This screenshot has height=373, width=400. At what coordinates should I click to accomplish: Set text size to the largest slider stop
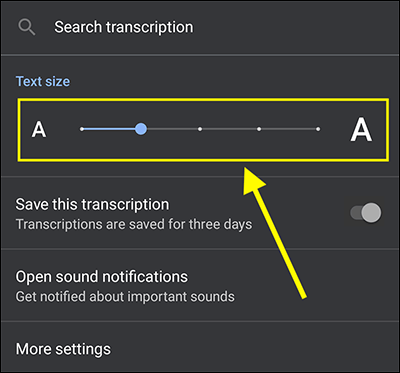click(x=318, y=129)
